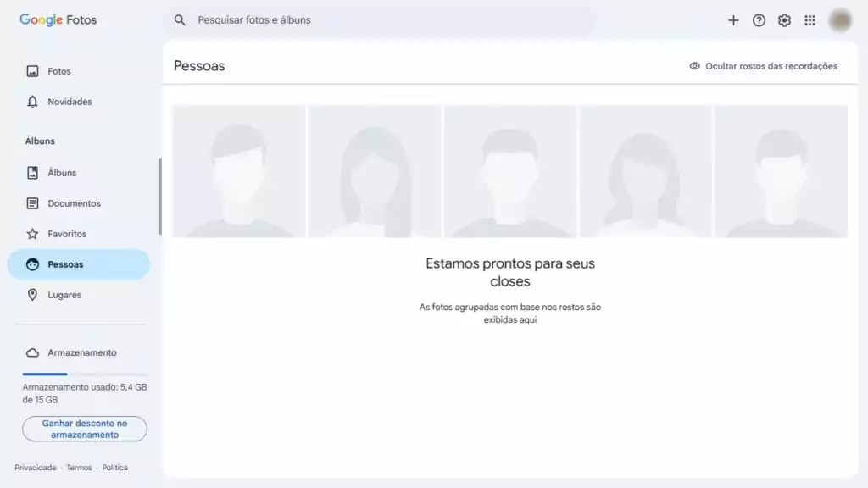Click the Pessoas face icon
868x488 pixels.
pyautogui.click(x=33, y=264)
